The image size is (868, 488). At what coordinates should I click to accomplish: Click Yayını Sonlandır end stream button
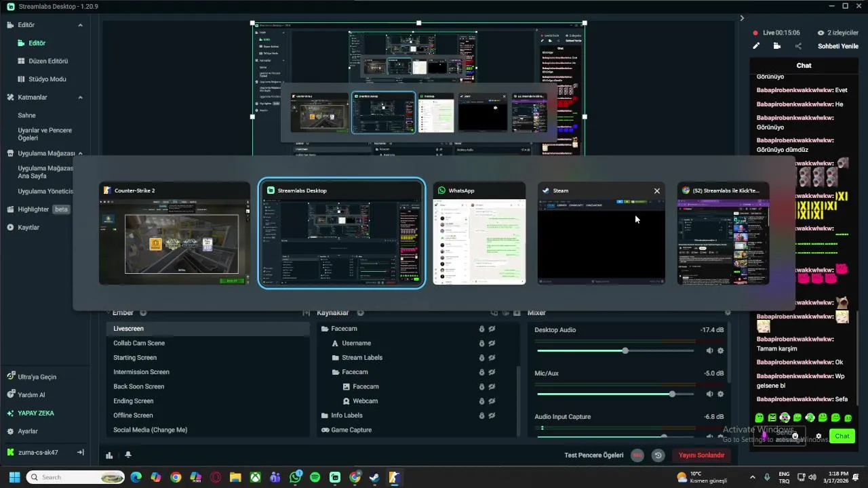[701, 455]
